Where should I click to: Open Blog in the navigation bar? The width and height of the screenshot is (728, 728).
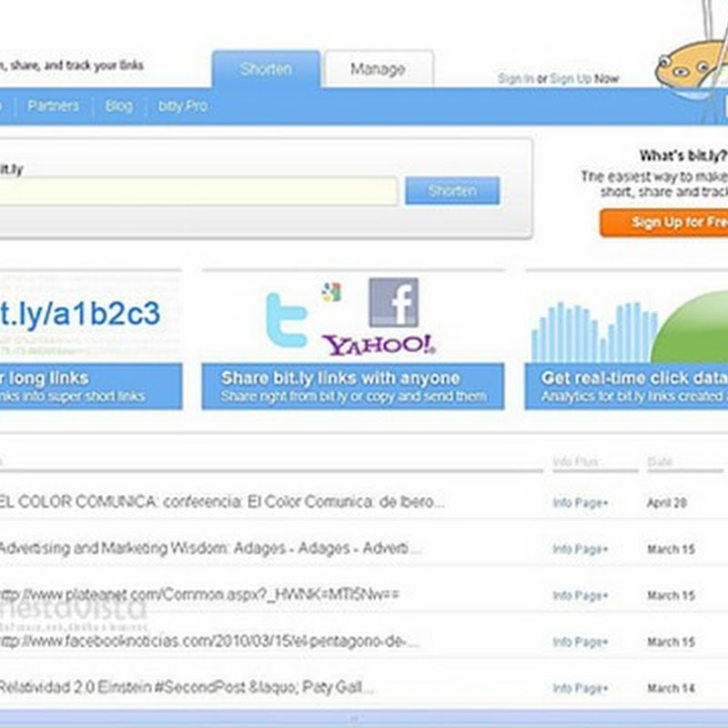click(x=119, y=106)
